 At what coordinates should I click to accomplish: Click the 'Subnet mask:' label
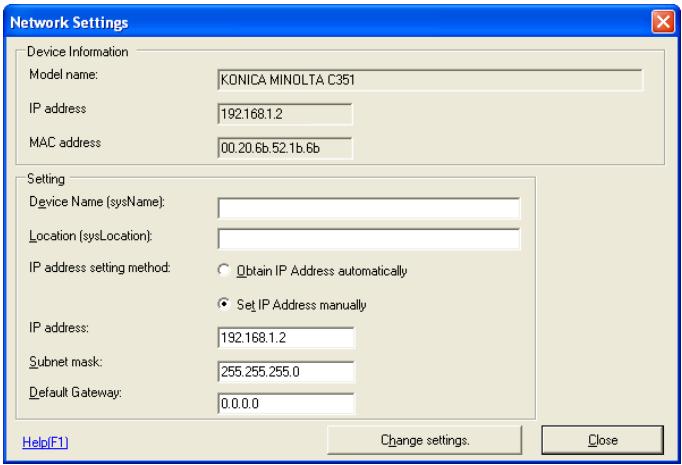point(66,361)
